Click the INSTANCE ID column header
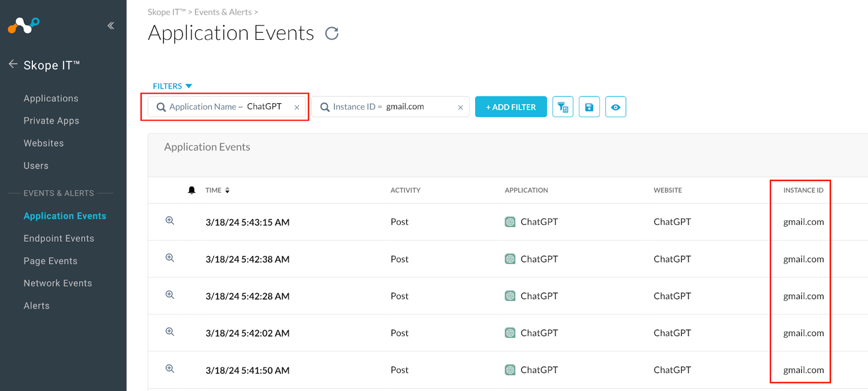 pos(803,190)
